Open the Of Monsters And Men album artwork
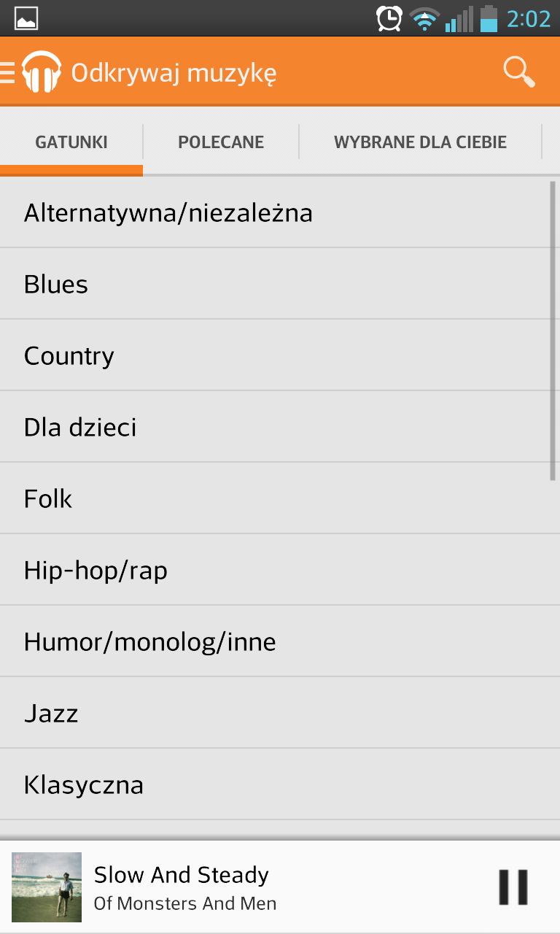This screenshot has width=560, height=934. point(46,887)
